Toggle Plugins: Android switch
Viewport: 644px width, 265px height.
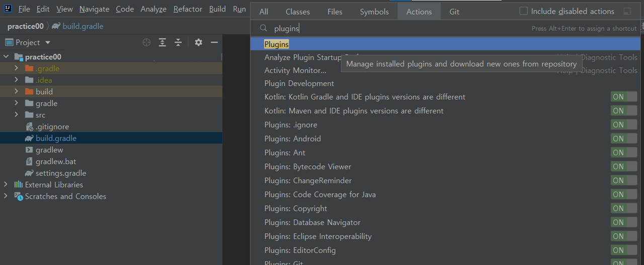(624, 139)
